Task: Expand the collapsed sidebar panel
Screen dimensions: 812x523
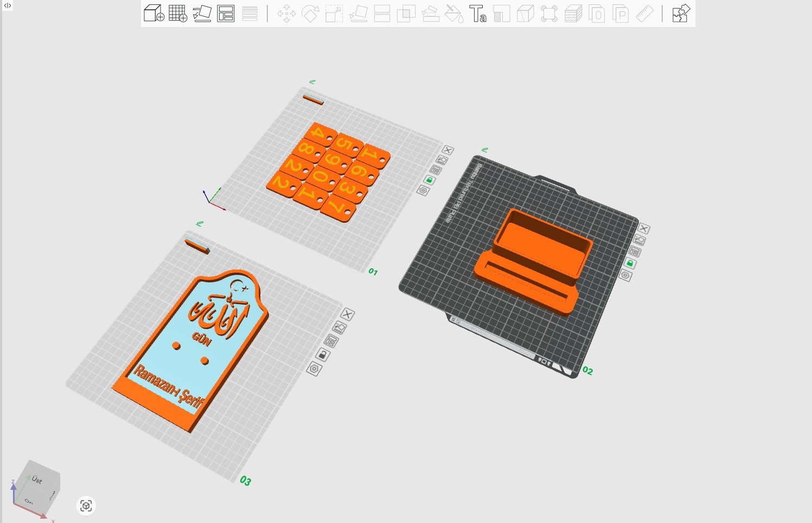Action: [x=8, y=5]
